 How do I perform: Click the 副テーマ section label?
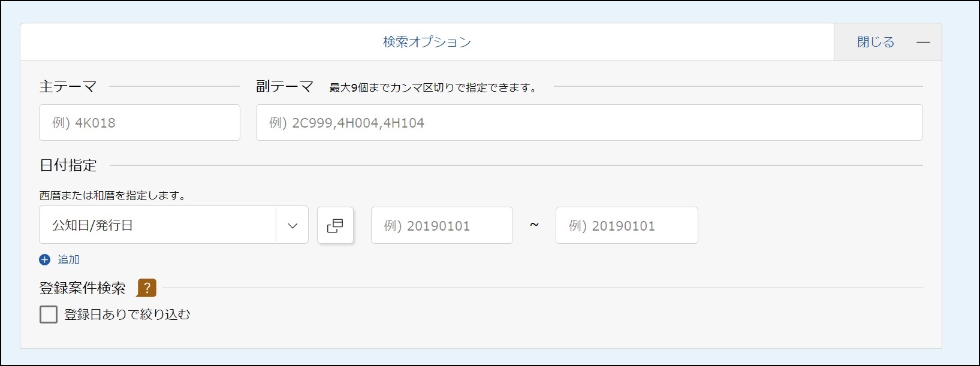285,87
